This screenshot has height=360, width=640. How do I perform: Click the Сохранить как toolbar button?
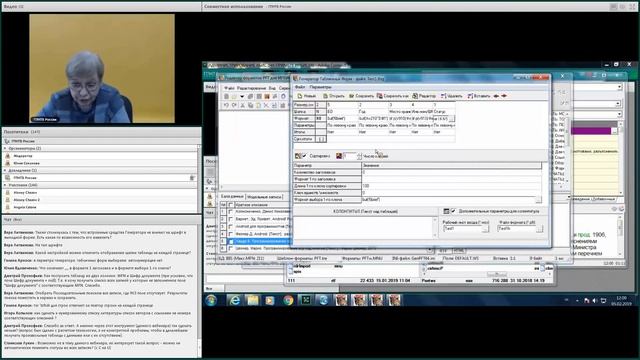[x=392, y=96]
